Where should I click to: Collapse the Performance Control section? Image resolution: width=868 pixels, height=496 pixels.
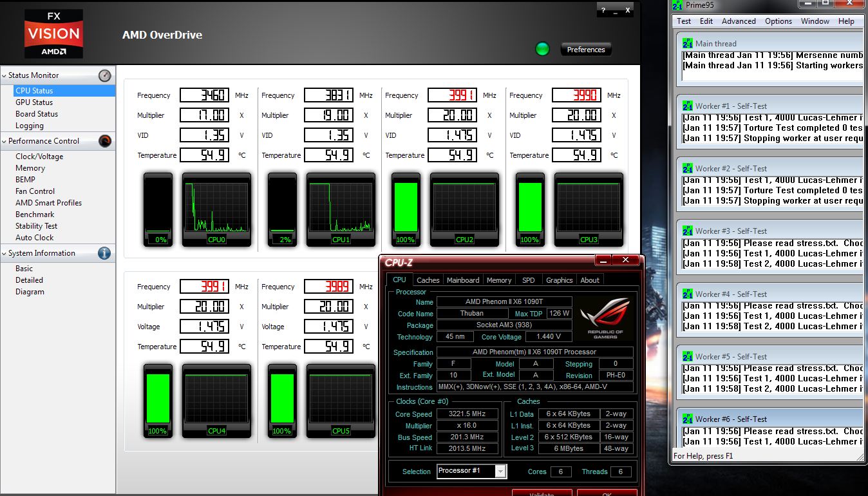[5, 141]
